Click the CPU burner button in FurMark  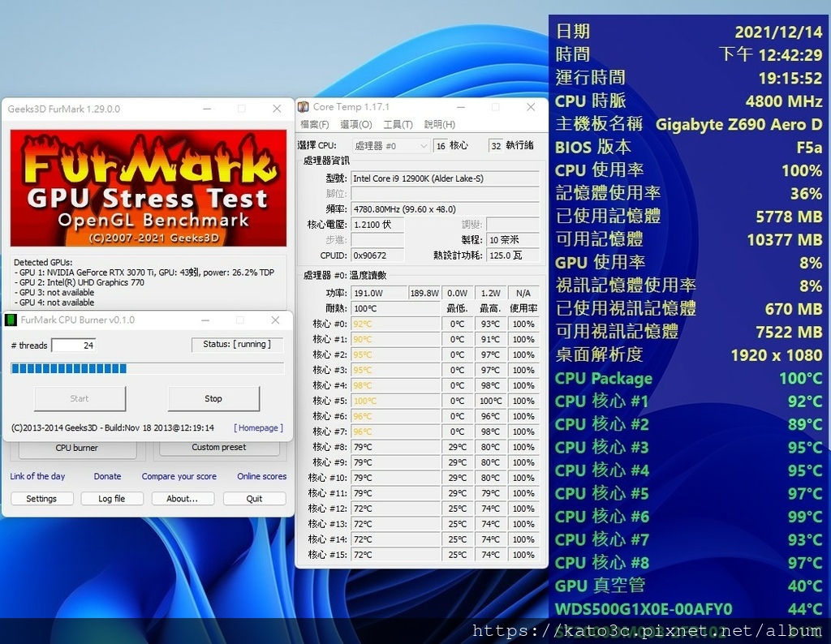click(x=77, y=448)
